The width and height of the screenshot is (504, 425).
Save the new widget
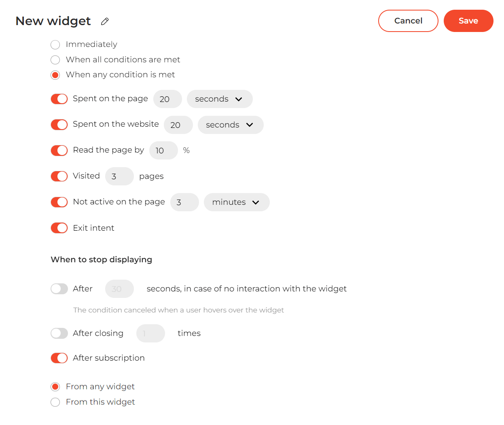468,21
